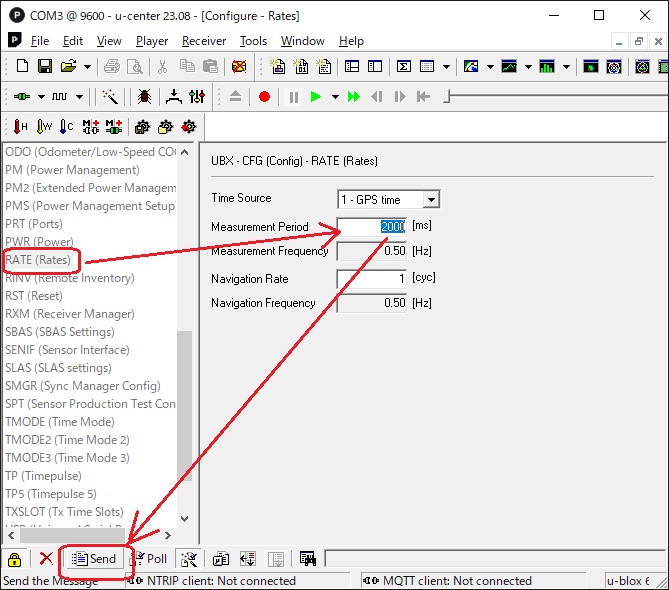Image resolution: width=669 pixels, height=590 pixels.
Task: Select RATE (Rates) in the list
Action: (x=38, y=260)
